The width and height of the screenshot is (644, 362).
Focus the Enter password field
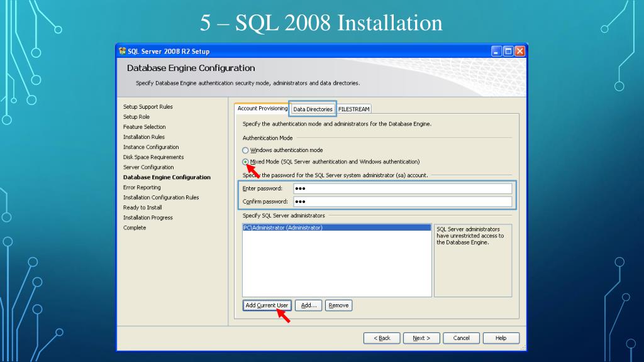click(402, 189)
